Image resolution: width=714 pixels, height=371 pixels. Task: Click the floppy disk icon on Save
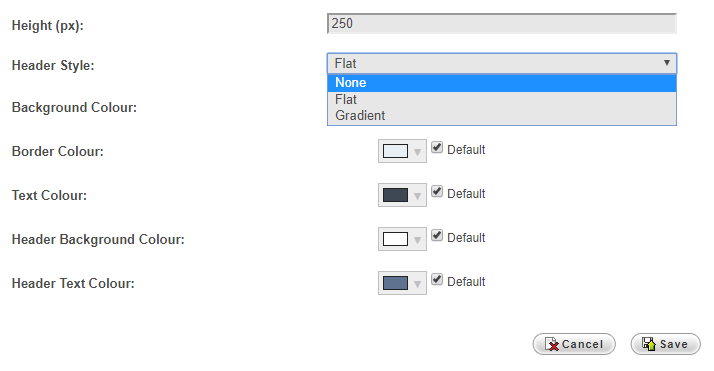(x=649, y=344)
